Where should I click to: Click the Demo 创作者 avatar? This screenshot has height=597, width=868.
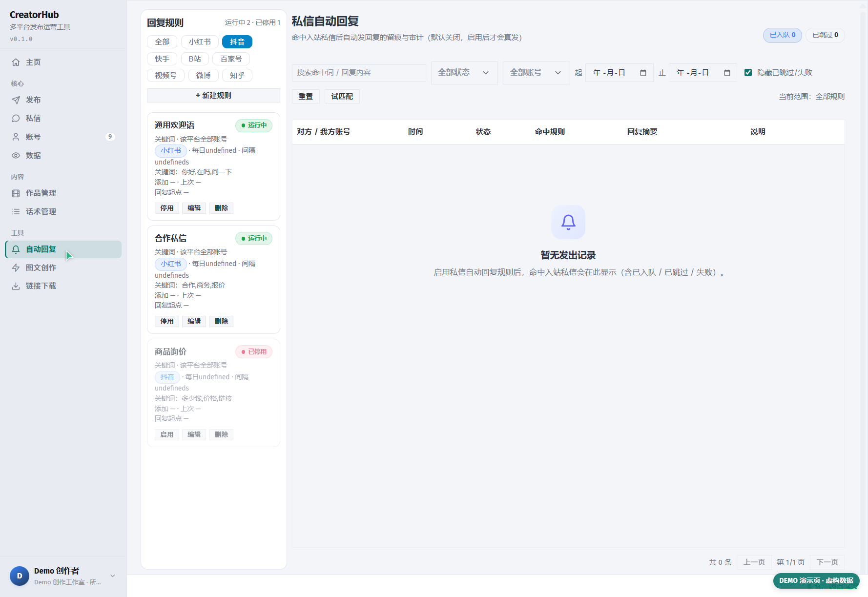click(20, 576)
